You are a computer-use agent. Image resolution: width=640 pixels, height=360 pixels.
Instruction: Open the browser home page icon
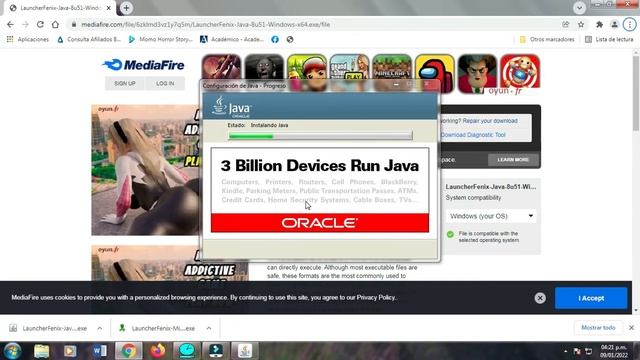click(x=55, y=24)
